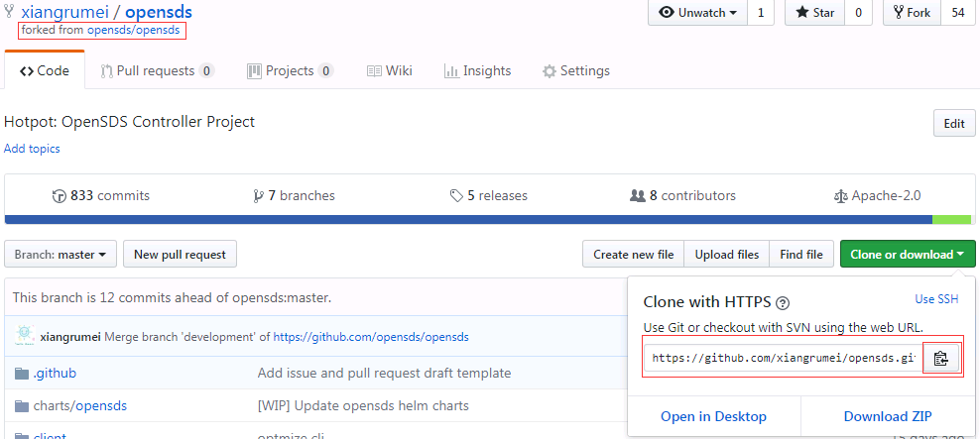
Task: Open the Branch: master dropdown
Action: pos(60,254)
